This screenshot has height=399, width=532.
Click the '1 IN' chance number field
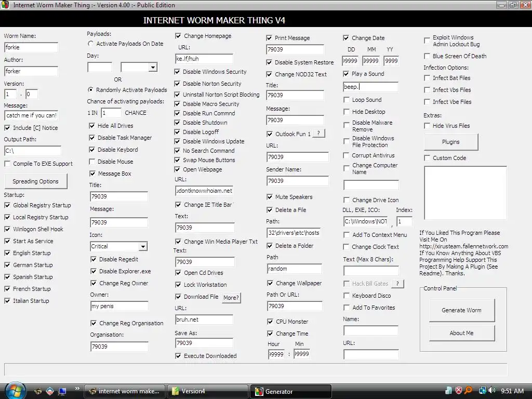tap(111, 113)
